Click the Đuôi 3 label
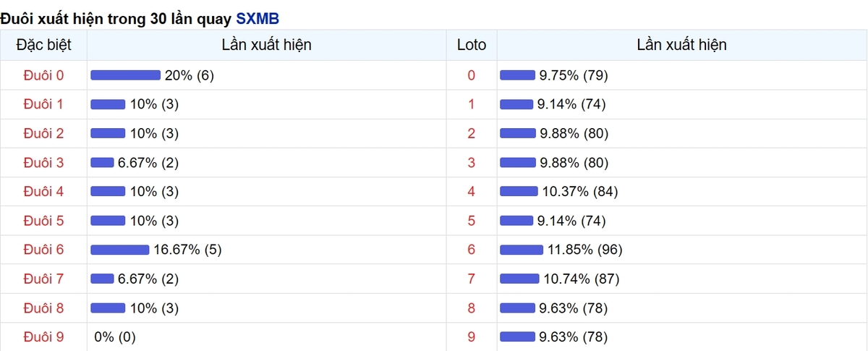The height and width of the screenshot is (351, 868). (43, 162)
